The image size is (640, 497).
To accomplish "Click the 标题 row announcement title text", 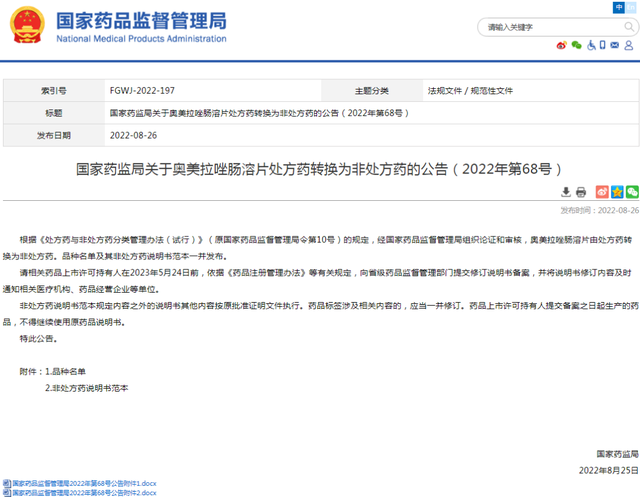I will [259, 113].
